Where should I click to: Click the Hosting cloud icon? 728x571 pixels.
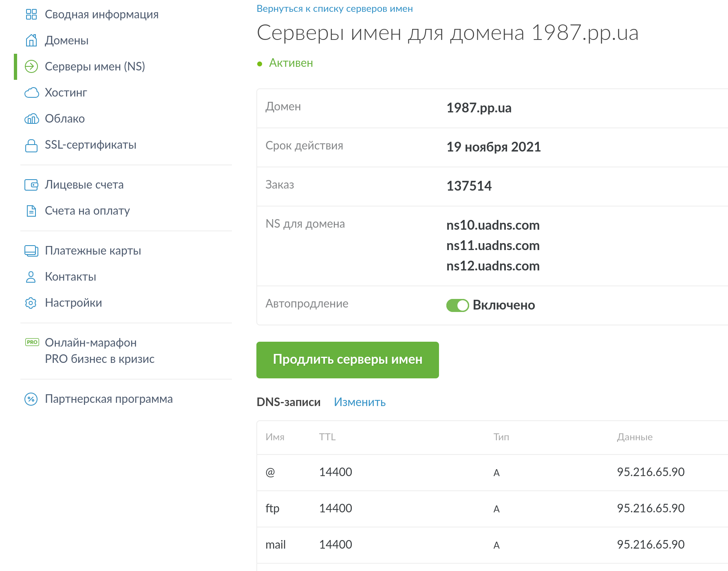coord(31,93)
